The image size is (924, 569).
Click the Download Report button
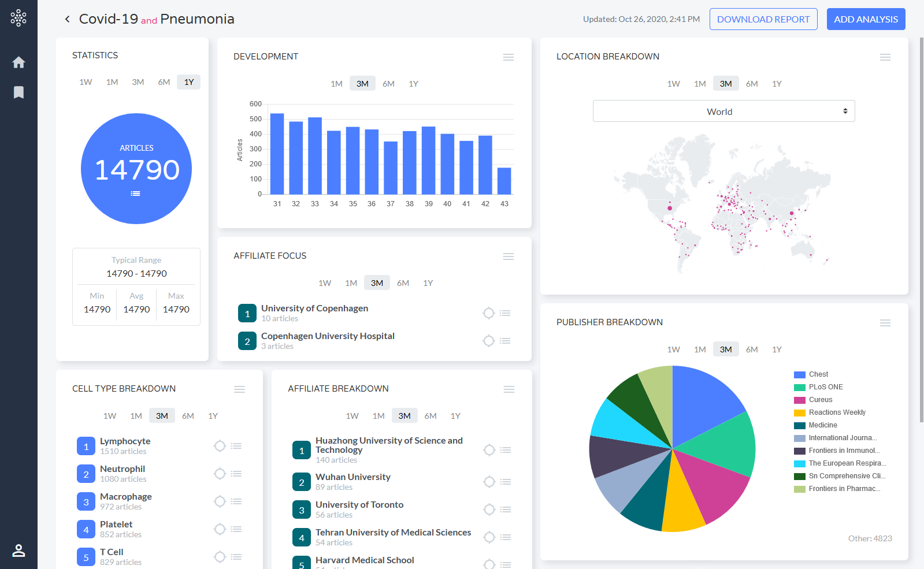pyautogui.click(x=763, y=19)
